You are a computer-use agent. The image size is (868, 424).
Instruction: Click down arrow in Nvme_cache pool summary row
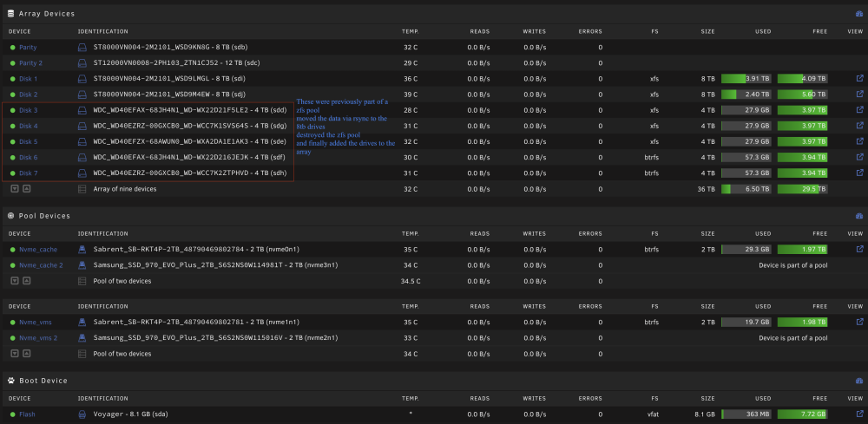coord(15,281)
